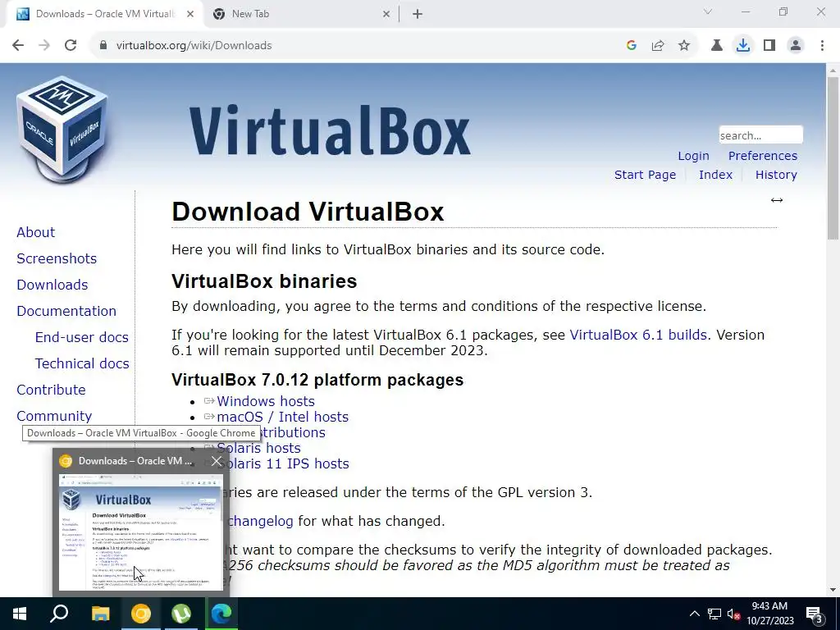Open File Explorer from the taskbar
The image size is (840, 630).
pos(100,614)
